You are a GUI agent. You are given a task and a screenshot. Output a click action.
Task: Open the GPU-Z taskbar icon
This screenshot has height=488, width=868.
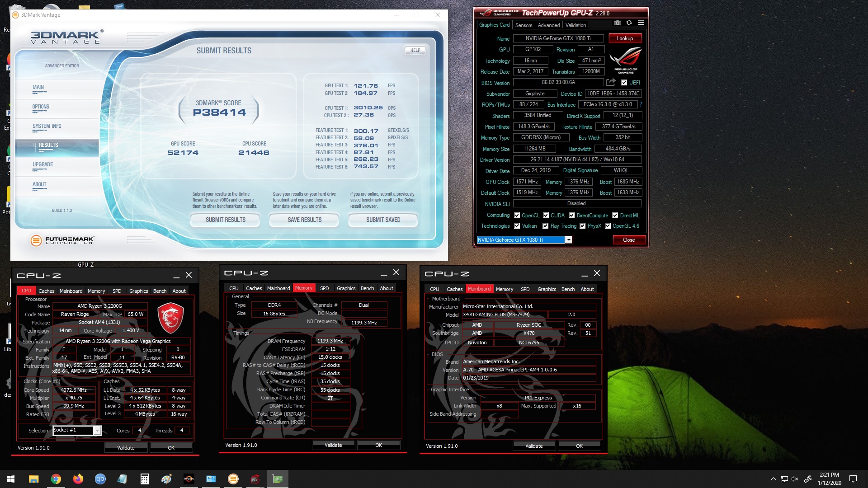point(278,479)
